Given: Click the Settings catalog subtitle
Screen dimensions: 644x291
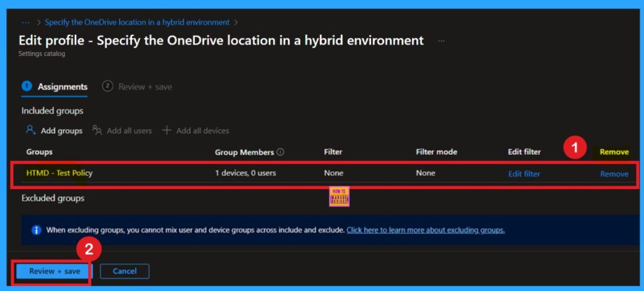Looking at the screenshot, I should point(42,54).
